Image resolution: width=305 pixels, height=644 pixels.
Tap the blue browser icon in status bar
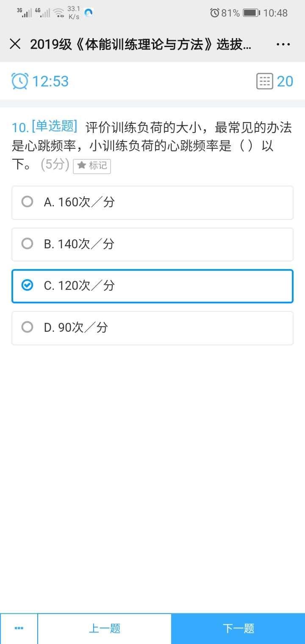(x=89, y=13)
